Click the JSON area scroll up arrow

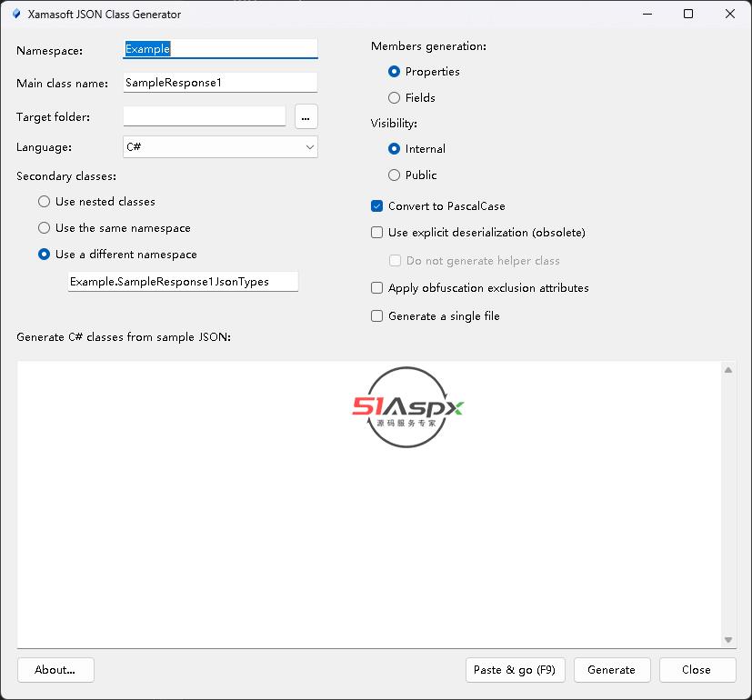728,370
